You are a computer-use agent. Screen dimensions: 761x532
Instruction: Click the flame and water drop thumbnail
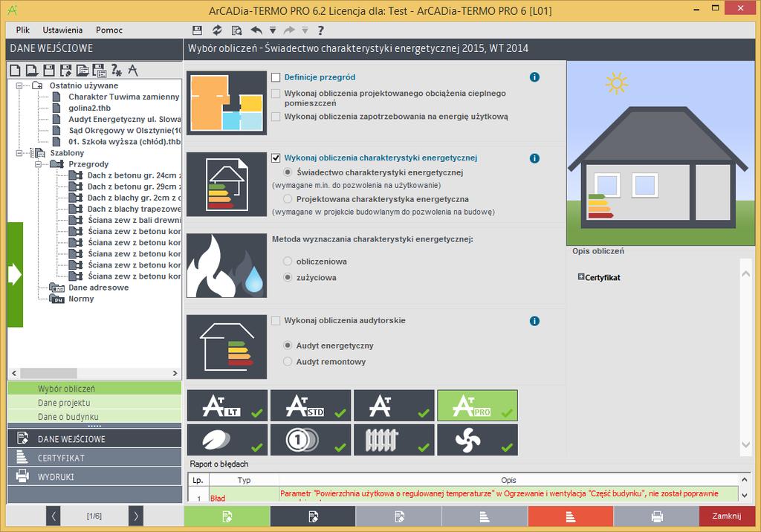[227, 265]
